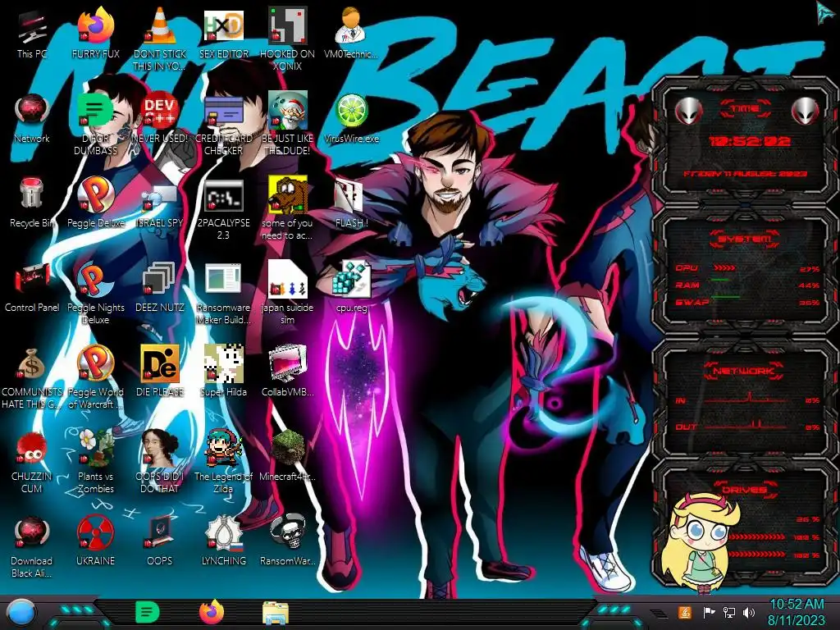Open File Explorer from the taskbar
840x630 pixels.
(x=276, y=613)
